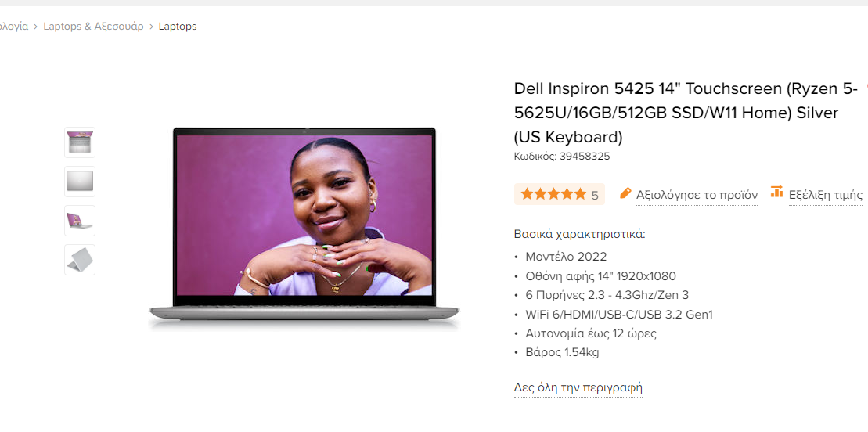Show the rear angled lid thumbnail
Screen dimensions: 868x432
[80, 260]
